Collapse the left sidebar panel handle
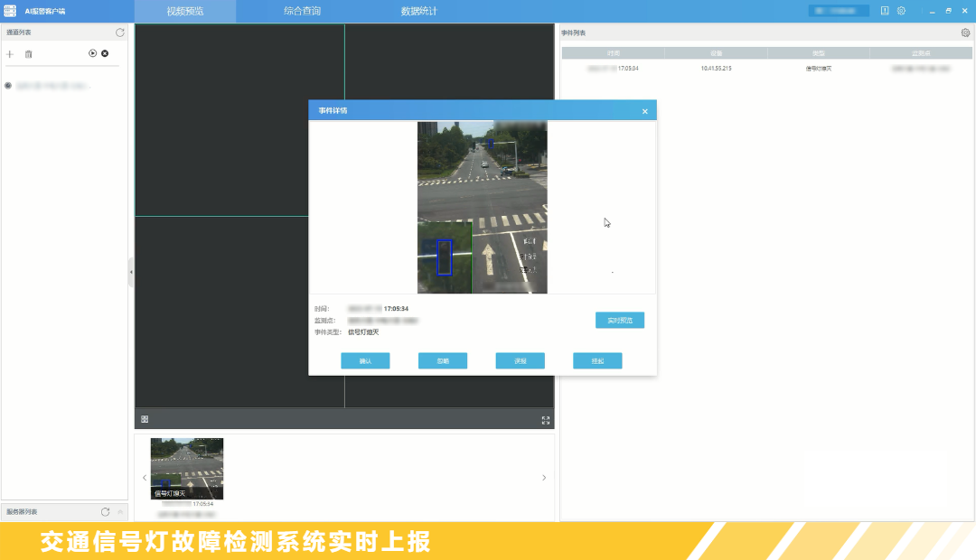Image resolution: width=976 pixels, height=560 pixels. (x=131, y=271)
